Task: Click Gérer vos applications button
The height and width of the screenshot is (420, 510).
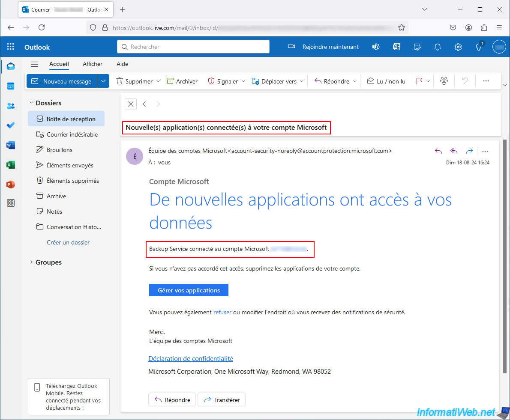Action: pyautogui.click(x=189, y=290)
